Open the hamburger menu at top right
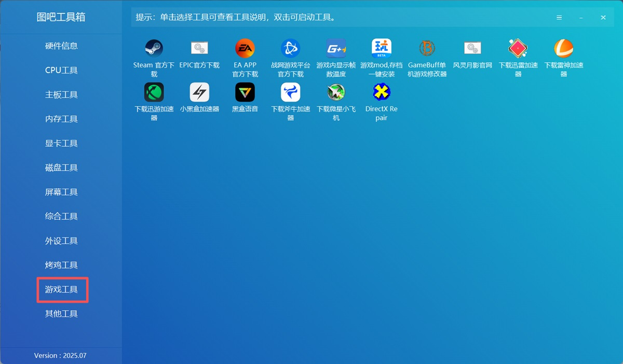The height and width of the screenshot is (364, 623). tap(559, 17)
